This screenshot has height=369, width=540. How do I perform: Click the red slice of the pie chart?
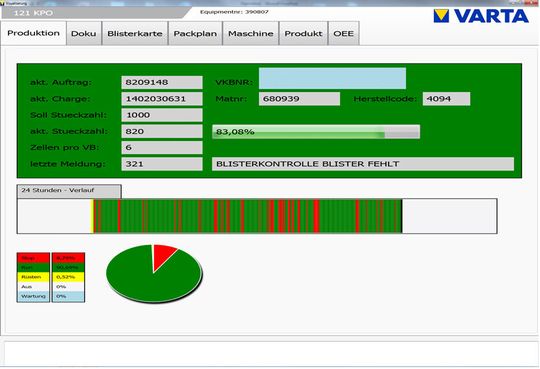click(162, 256)
